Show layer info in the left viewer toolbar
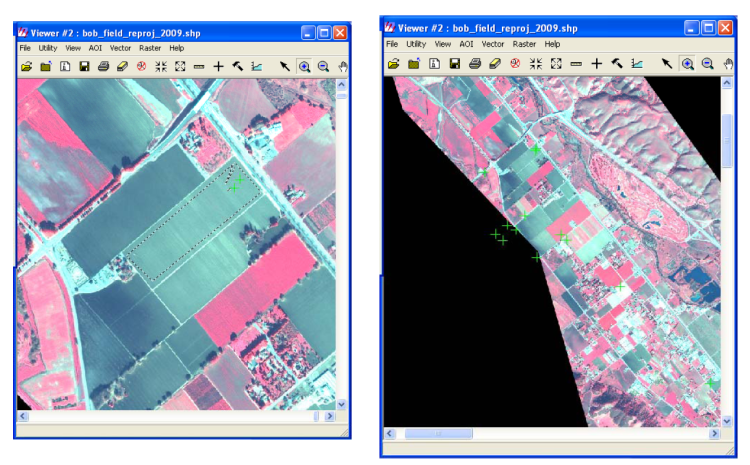Viewport: 750px width, 465px height. click(x=65, y=66)
